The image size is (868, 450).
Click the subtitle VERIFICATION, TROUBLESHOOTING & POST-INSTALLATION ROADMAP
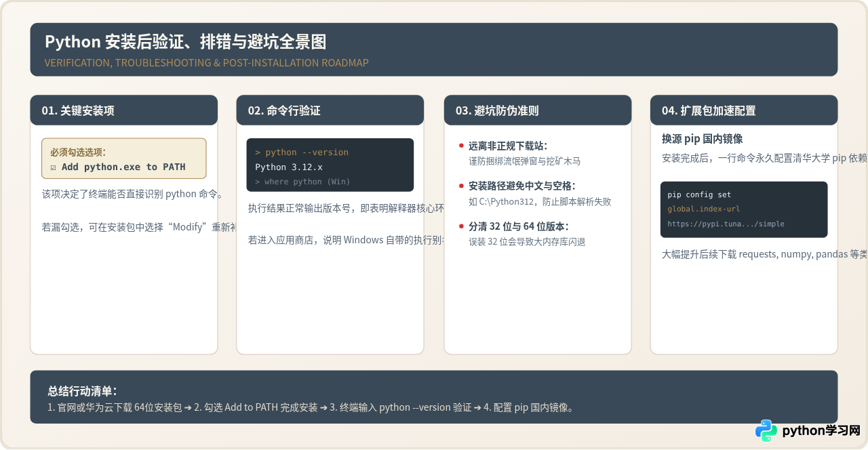(x=207, y=63)
